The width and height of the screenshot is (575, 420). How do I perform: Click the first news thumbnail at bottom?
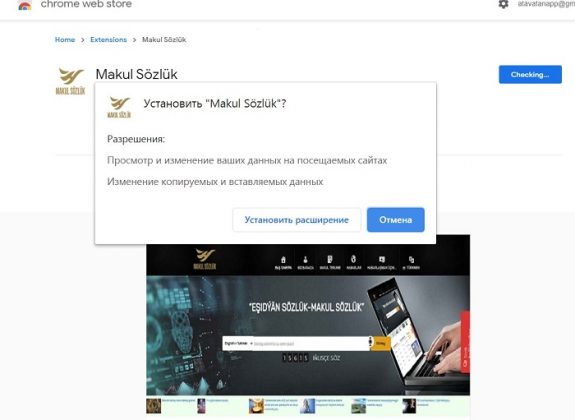tap(153, 406)
